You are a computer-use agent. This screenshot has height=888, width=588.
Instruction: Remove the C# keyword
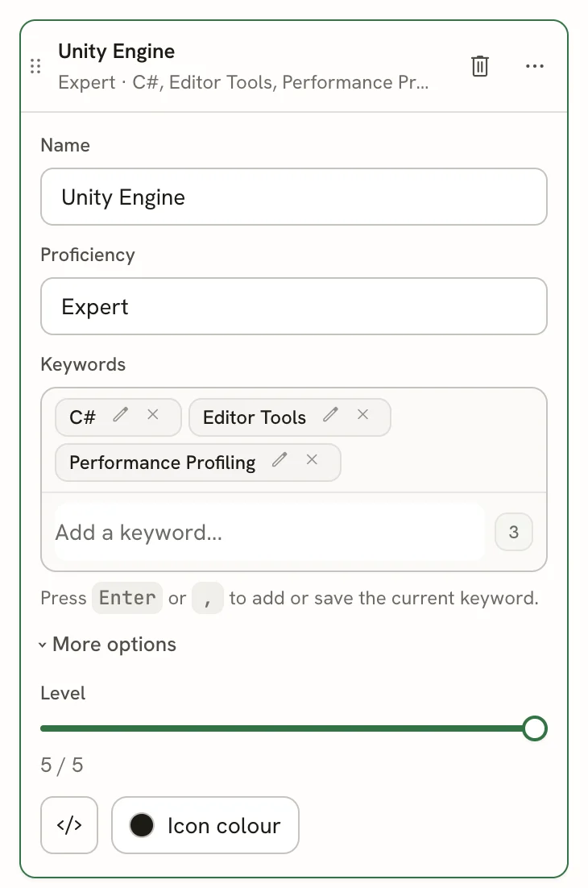(153, 414)
